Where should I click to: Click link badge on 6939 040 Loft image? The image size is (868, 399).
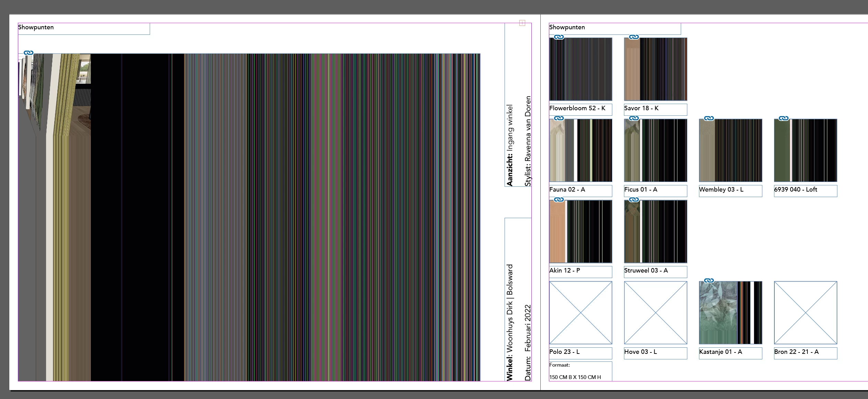tap(784, 118)
